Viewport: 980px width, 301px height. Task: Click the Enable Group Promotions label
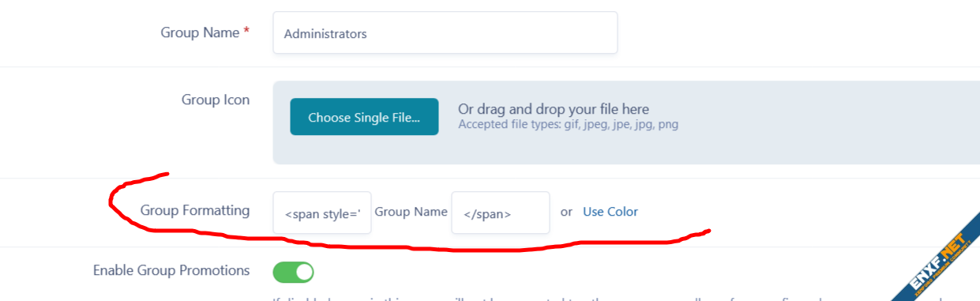click(x=171, y=270)
